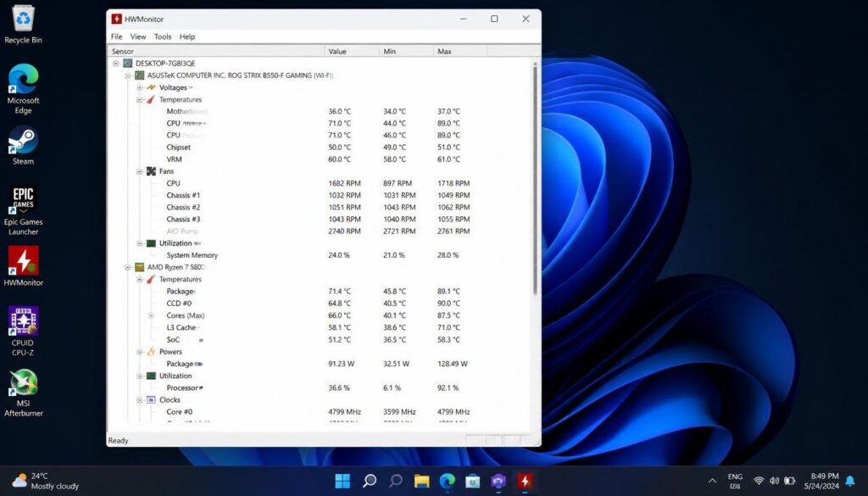Viewport: 868px width, 496px height.
Task: Open File Explorer from the taskbar
Action: [x=422, y=481]
